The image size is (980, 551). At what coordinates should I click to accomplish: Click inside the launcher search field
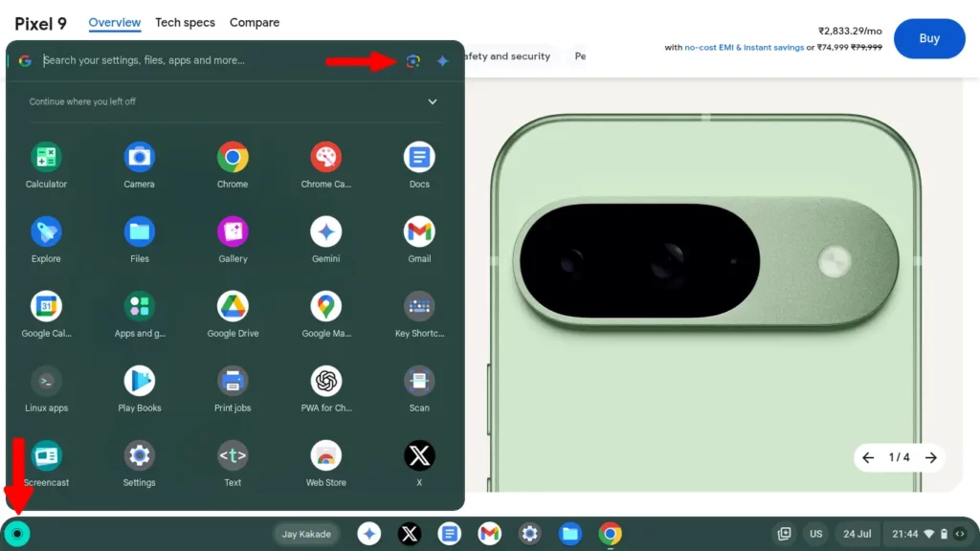(x=191, y=60)
